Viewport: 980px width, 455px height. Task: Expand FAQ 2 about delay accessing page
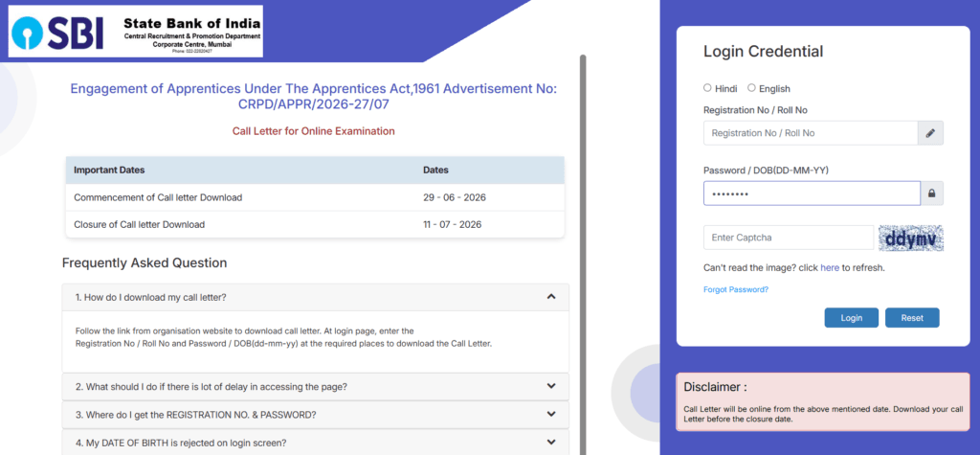[316, 387]
